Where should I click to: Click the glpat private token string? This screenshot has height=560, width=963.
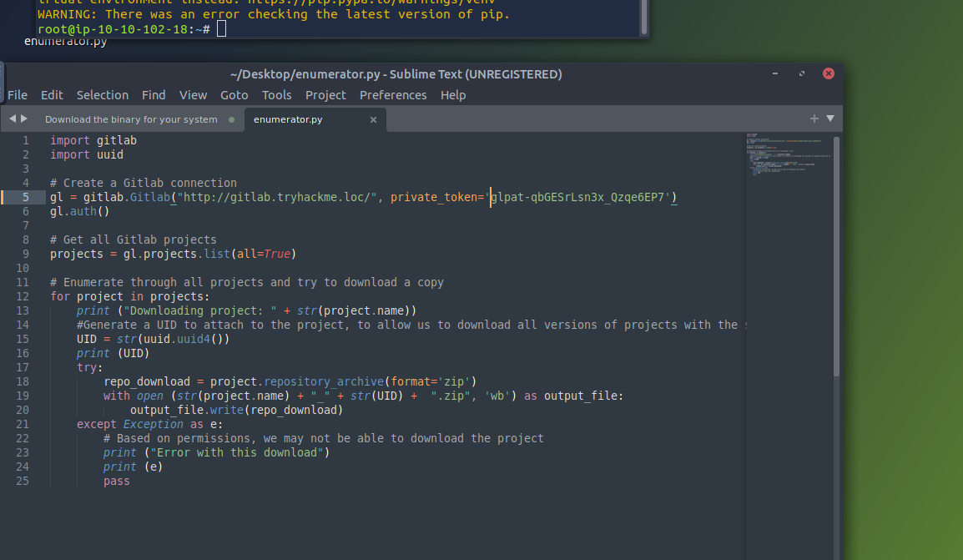point(577,197)
